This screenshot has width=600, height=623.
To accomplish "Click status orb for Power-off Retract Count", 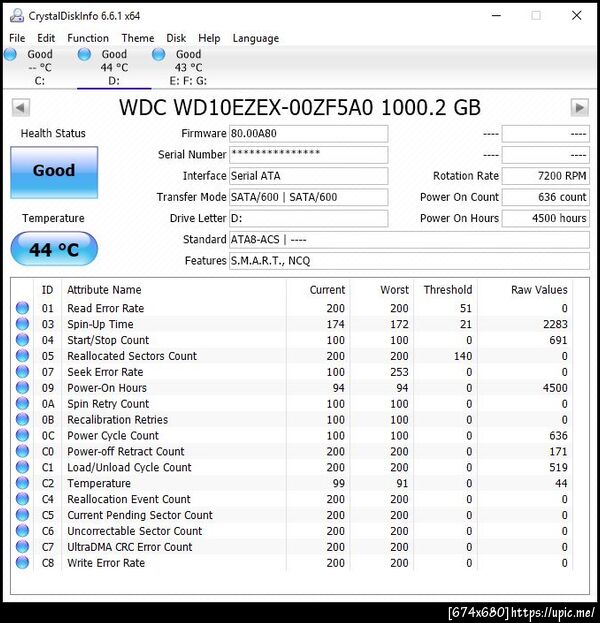I will [22, 451].
